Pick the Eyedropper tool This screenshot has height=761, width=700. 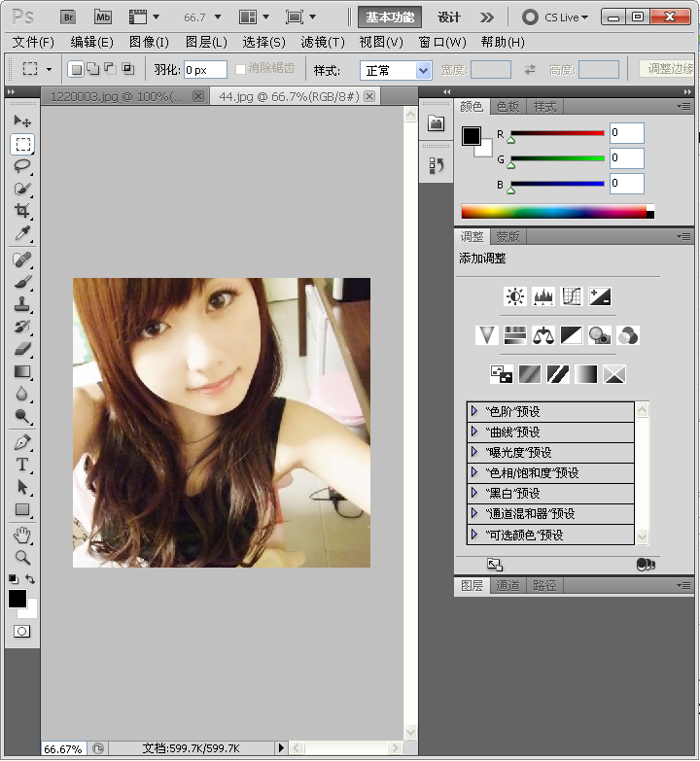pyautogui.click(x=22, y=234)
